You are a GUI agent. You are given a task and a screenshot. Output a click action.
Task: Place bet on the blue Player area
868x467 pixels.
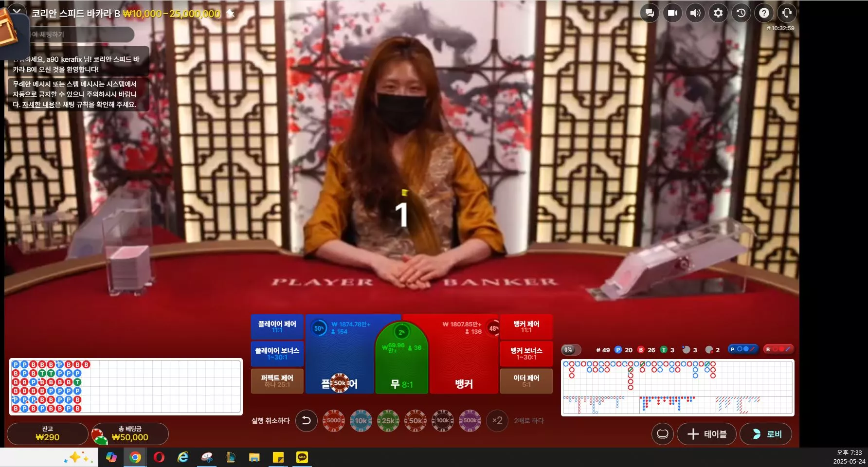click(340, 354)
